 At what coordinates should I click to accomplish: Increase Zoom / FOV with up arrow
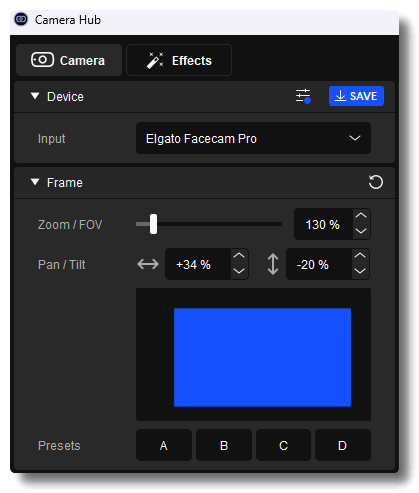coord(361,216)
